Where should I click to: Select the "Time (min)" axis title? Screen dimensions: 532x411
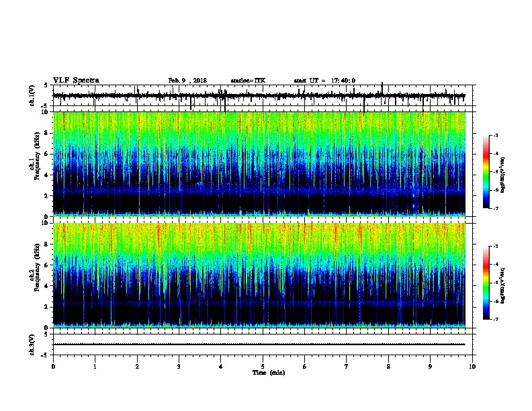pos(269,373)
